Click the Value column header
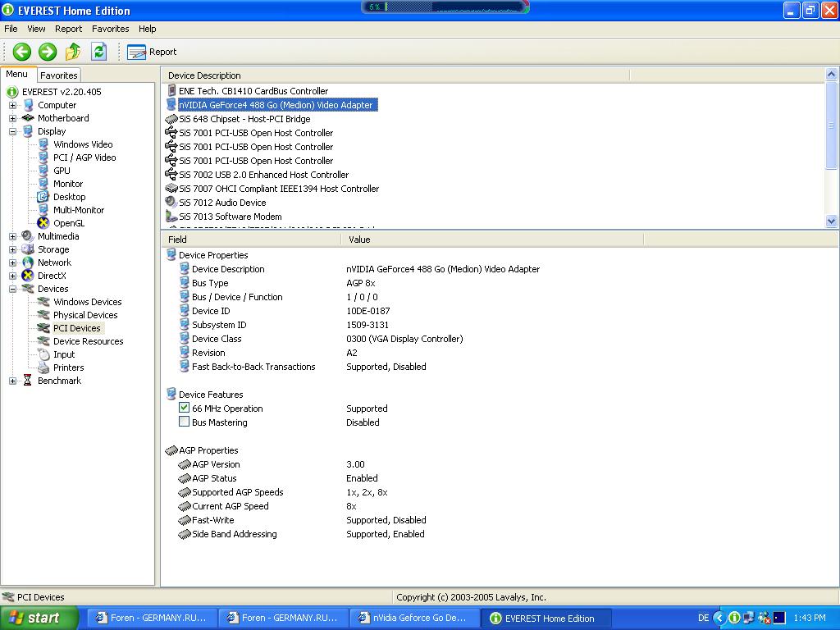This screenshot has width=840, height=630. pyautogui.click(x=492, y=240)
